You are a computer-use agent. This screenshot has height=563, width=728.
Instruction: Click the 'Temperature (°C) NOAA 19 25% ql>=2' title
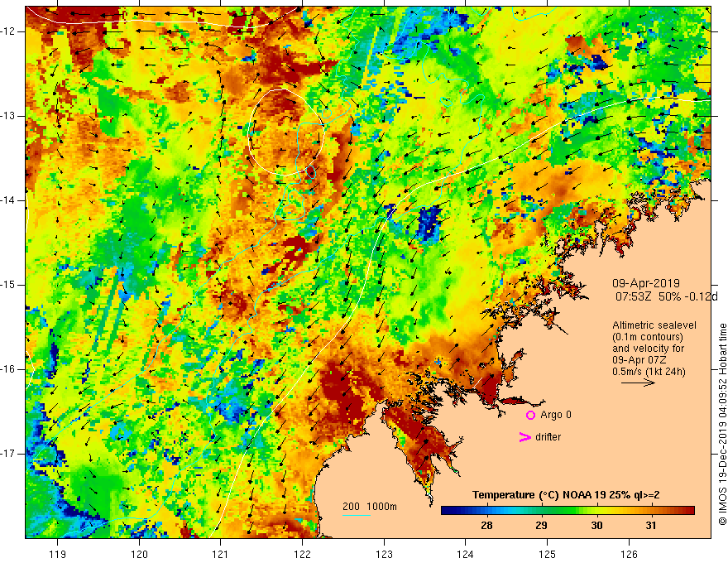pyautogui.click(x=566, y=495)
